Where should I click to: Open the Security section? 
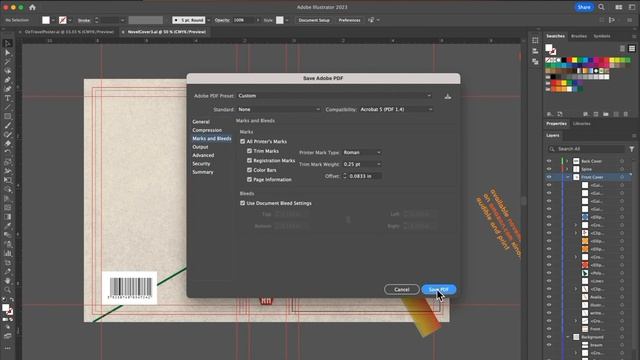tap(201, 164)
